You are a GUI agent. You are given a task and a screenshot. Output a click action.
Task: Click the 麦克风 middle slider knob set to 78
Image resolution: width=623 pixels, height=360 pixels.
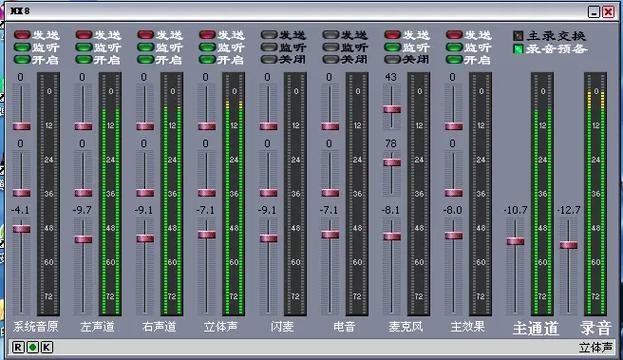point(392,162)
